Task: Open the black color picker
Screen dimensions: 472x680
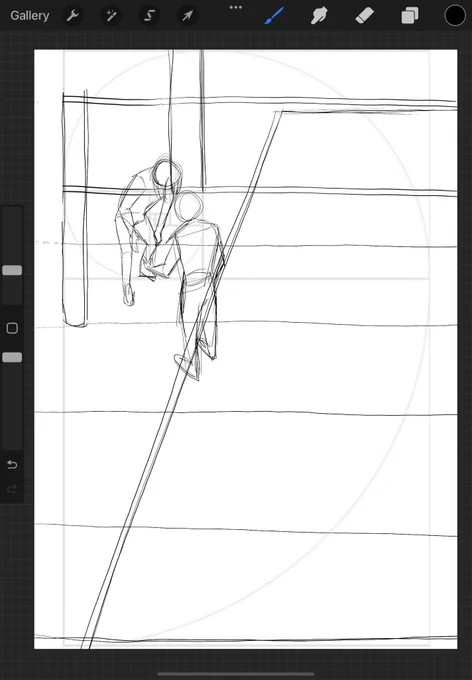Action: pos(455,16)
